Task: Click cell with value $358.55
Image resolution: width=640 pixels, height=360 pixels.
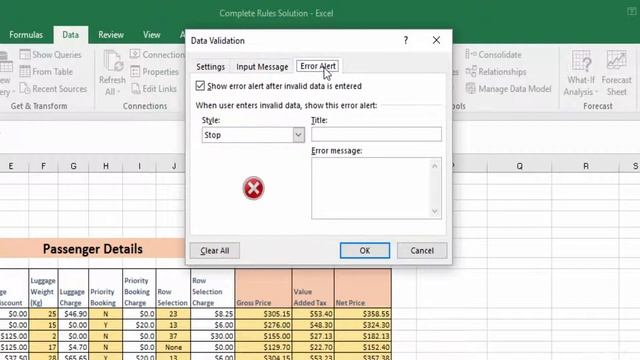Action: click(363, 314)
